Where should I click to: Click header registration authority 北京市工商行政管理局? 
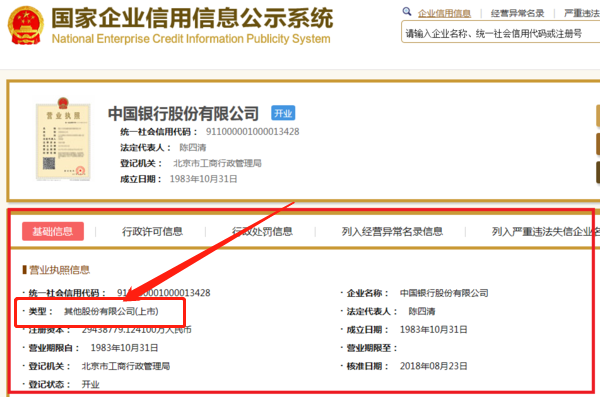[217, 163]
